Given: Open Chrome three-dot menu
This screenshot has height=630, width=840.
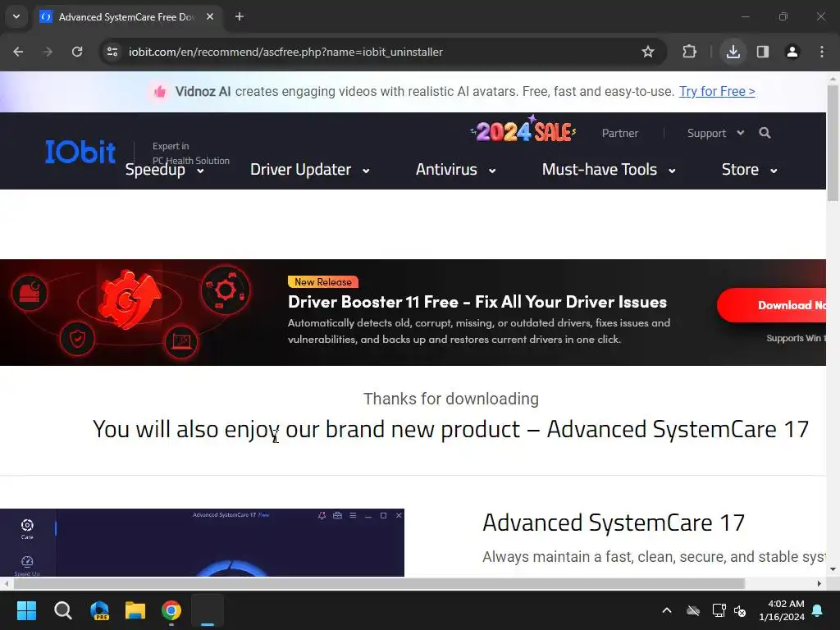Looking at the screenshot, I should coord(821,52).
